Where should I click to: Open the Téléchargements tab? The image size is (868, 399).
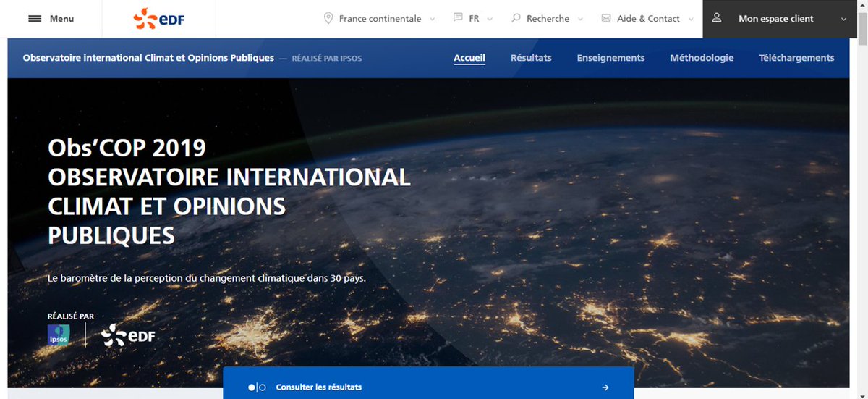796,58
